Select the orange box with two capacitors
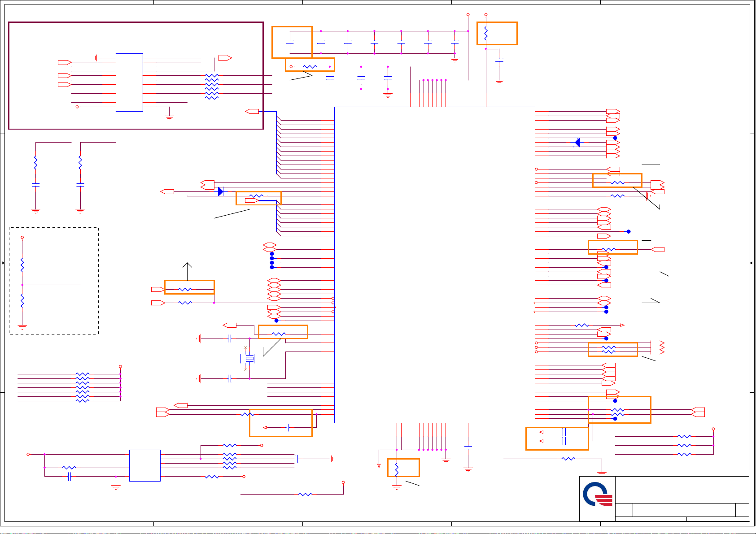Screen dimensions: 756x534 (557, 438)
